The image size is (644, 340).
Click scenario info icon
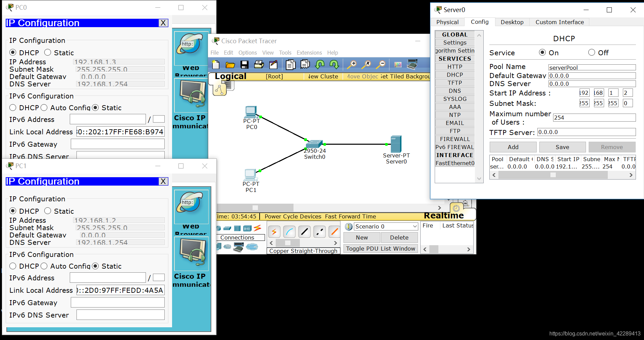(349, 227)
